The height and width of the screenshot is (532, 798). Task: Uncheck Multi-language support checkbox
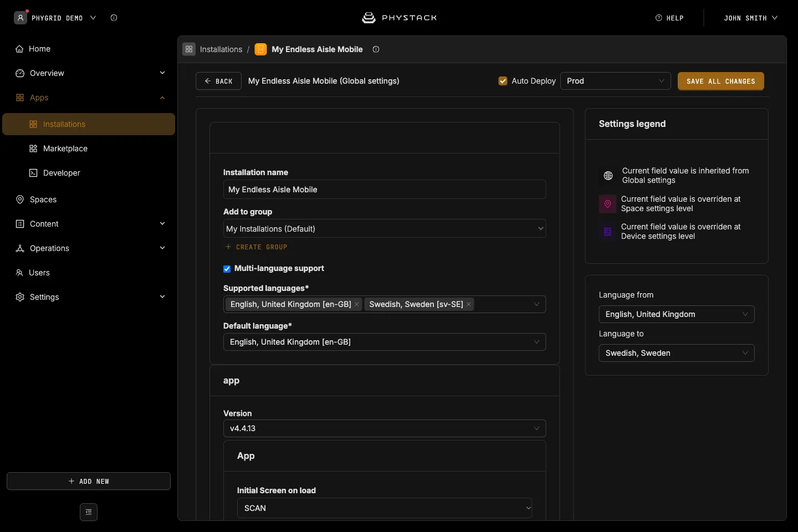click(227, 269)
